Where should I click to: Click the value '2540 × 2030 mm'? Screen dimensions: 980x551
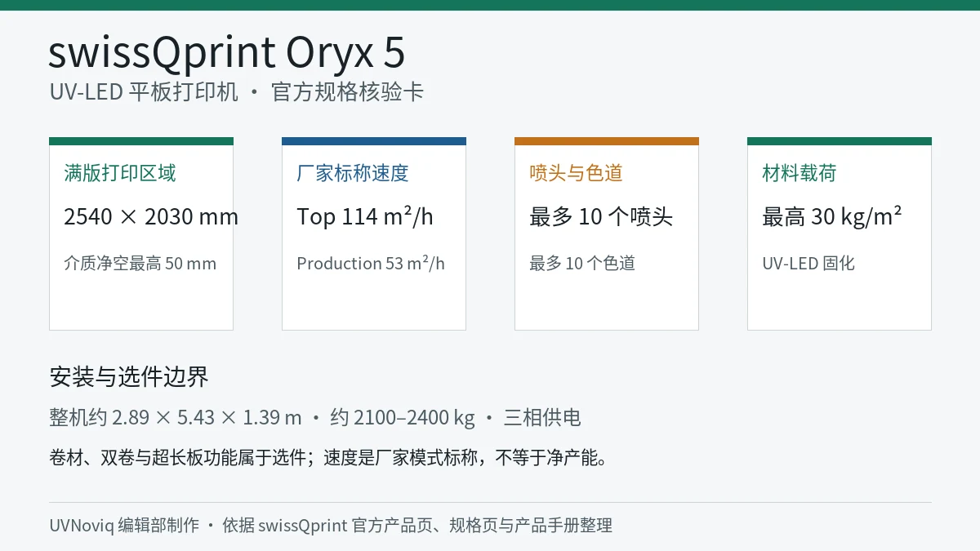pos(151,217)
